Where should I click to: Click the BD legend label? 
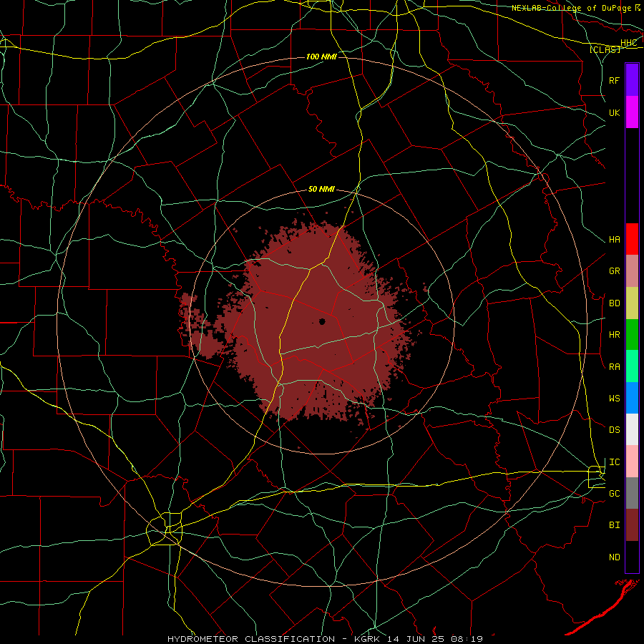(x=615, y=303)
